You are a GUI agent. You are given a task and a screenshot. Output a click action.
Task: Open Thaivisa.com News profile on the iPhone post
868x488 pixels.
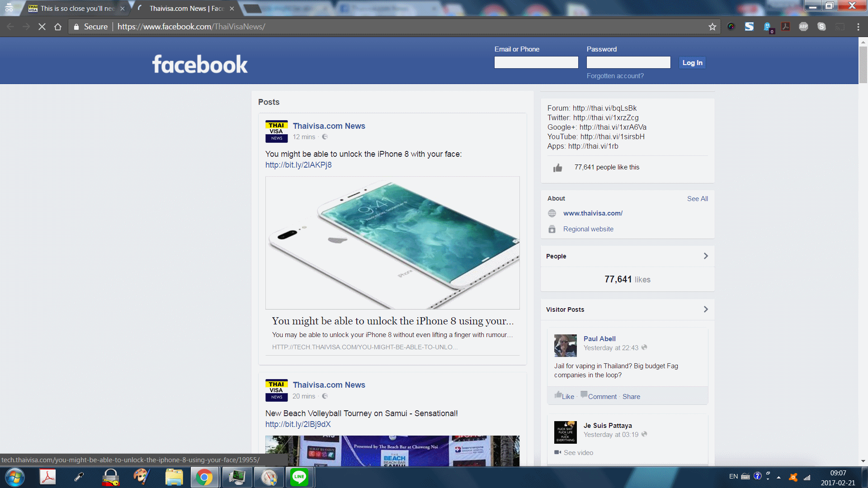(x=329, y=126)
